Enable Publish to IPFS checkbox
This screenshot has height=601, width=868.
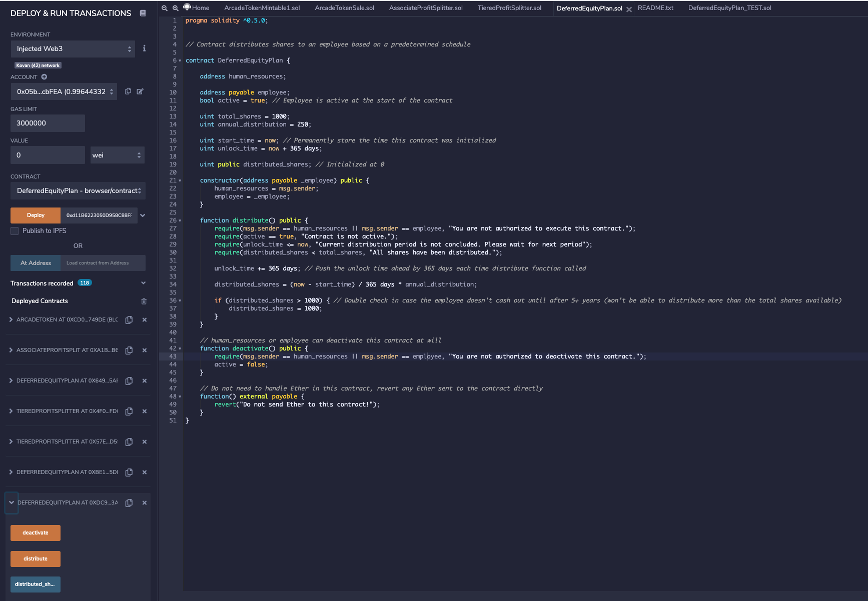click(x=15, y=231)
